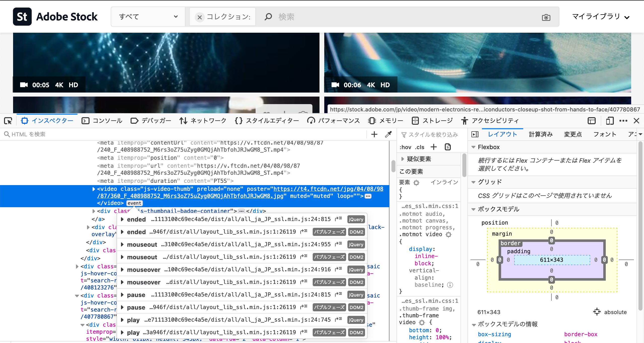Clear the コレクション filter with X
Viewport: 644px width, 343px height.
coord(199,17)
